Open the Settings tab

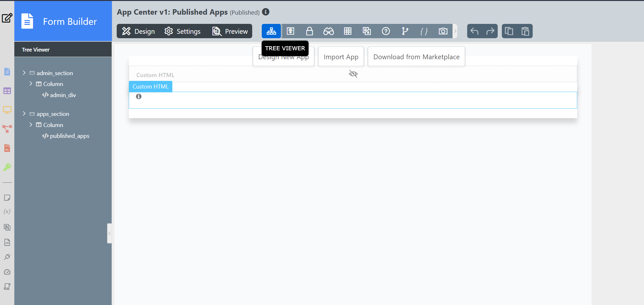pyautogui.click(x=183, y=31)
